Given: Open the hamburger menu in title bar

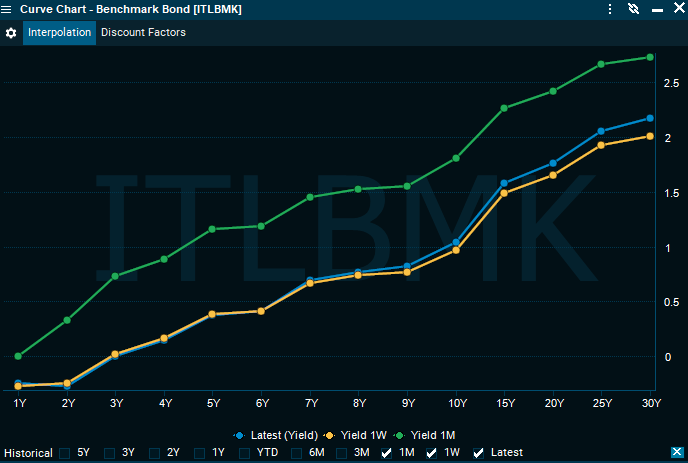Looking at the screenshot, I should pyautogui.click(x=8, y=9).
